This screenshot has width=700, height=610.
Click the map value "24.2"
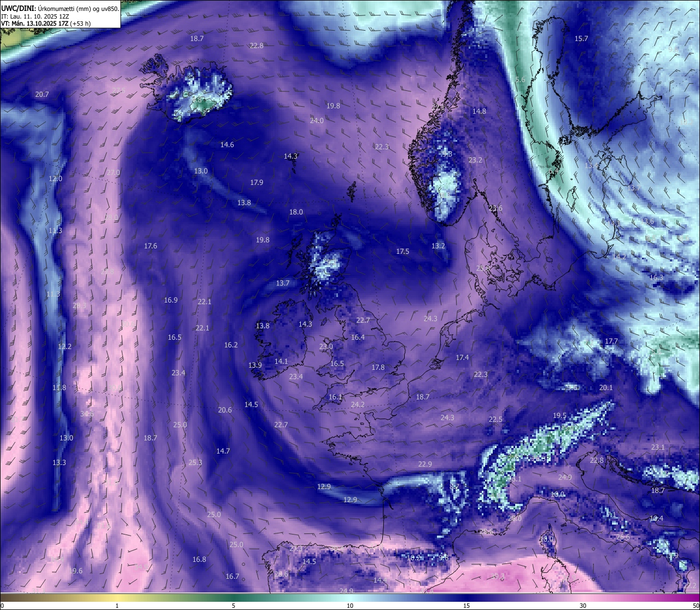[x=358, y=405]
